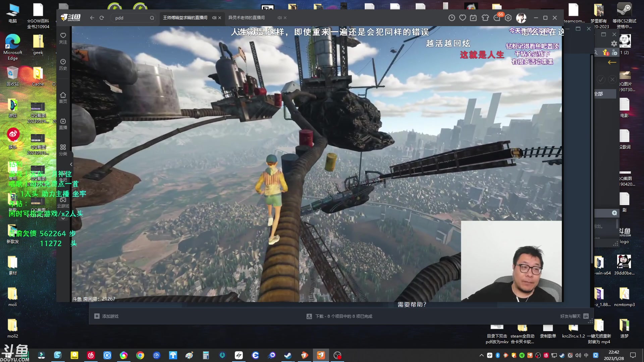Open the hexagon settings icon in header
Image resolution: width=644 pixels, height=362 pixels.
pyautogui.click(x=508, y=18)
